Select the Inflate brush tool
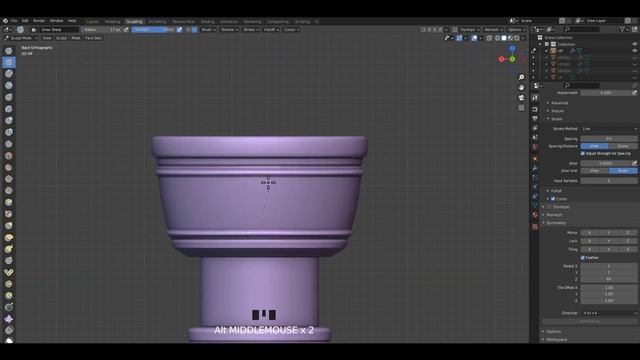The height and width of the screenshot is (360, 640). 9,120
